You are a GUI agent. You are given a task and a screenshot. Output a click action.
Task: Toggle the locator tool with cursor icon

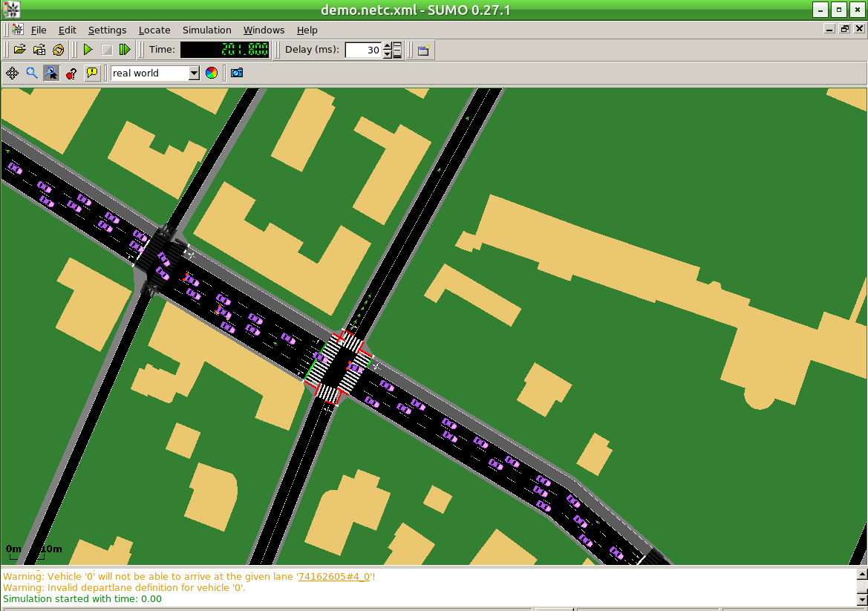[x=51, y=73]
